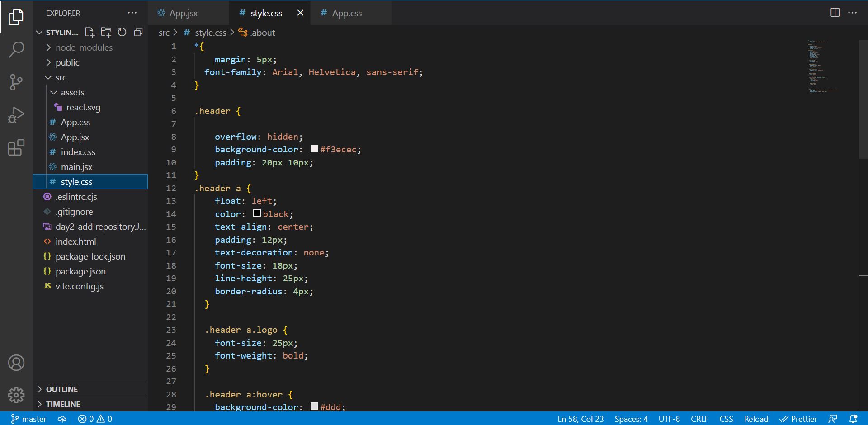
Task: Click the New File icon in Explorer
Action: click(89, 32)
